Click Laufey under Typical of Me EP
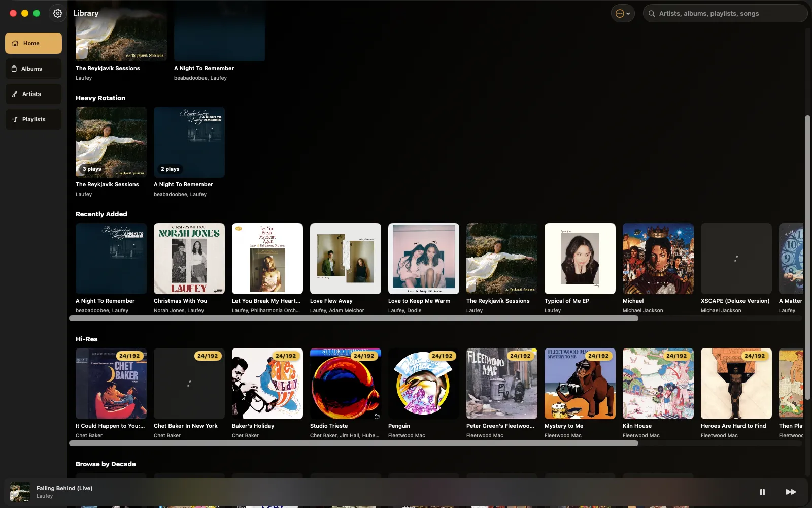This screenshot has height=508, width=812. [553, 310]
